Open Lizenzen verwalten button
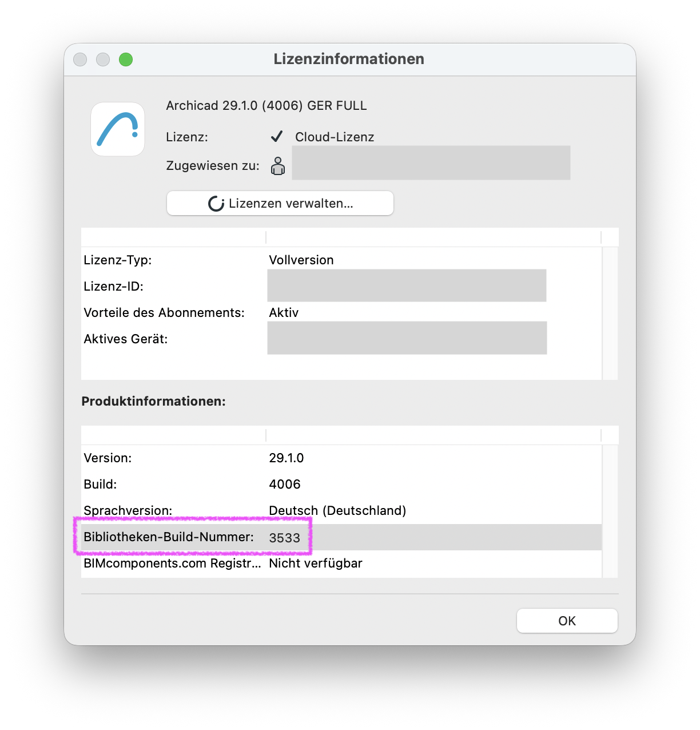The image size is (700, 730). 280,203
